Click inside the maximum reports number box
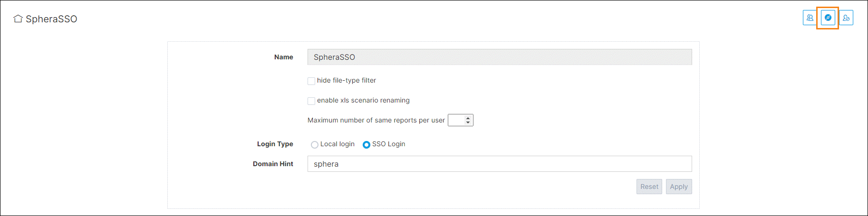868x216 pixels. [456, 120]
